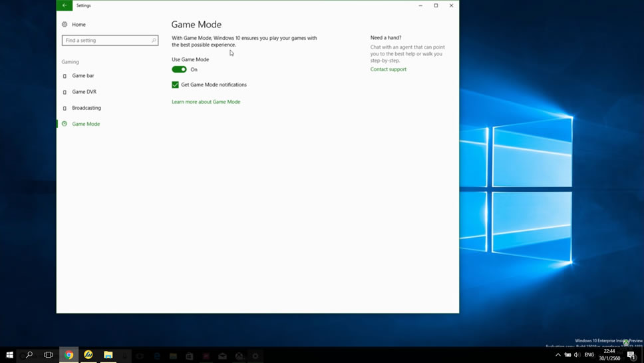Select Game Mode in the sidebar
The height and width of the screenshot is (363, 644).
[x=86, y=124]
